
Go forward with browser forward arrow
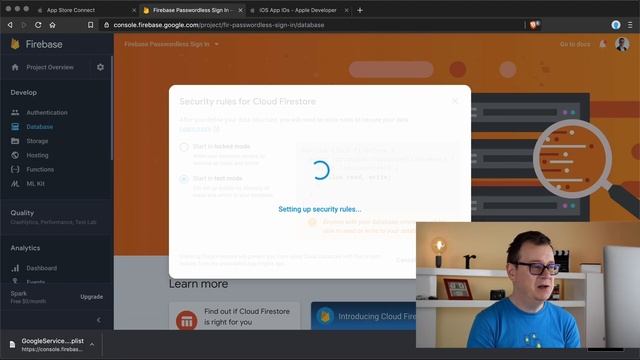tap(24, 25)
